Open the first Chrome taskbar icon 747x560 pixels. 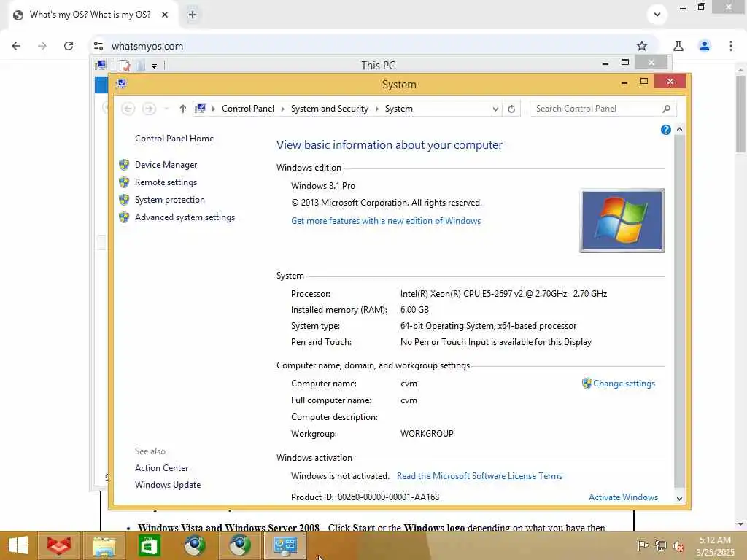[194, 545]
